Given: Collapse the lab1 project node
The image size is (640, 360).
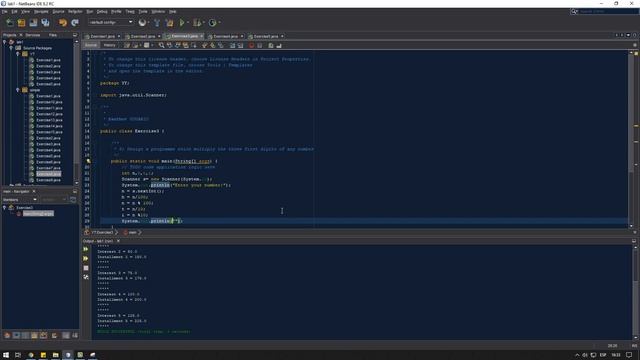Looking at the screenshot, I should [x=4, y=42].
